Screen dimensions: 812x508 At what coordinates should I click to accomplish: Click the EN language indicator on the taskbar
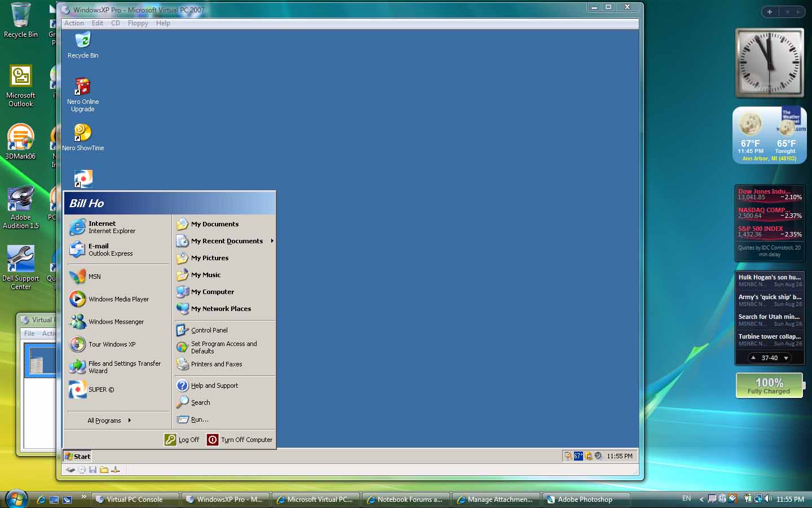point(686,498)
